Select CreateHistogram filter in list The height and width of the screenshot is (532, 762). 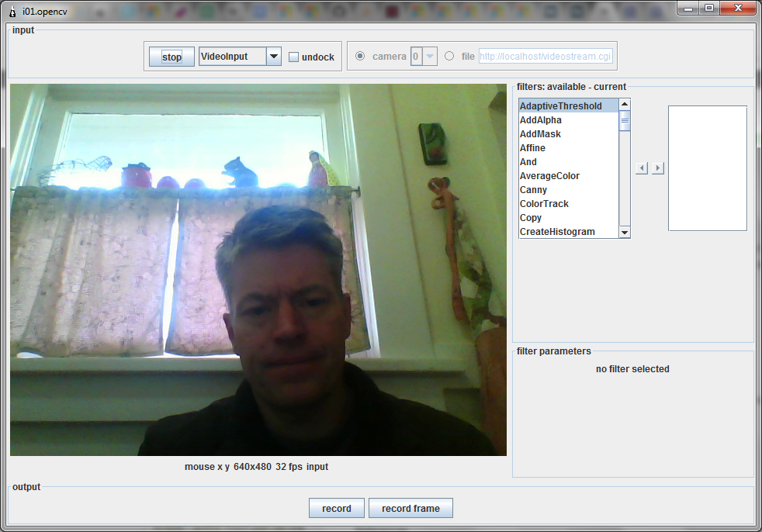tap(568, 232)
